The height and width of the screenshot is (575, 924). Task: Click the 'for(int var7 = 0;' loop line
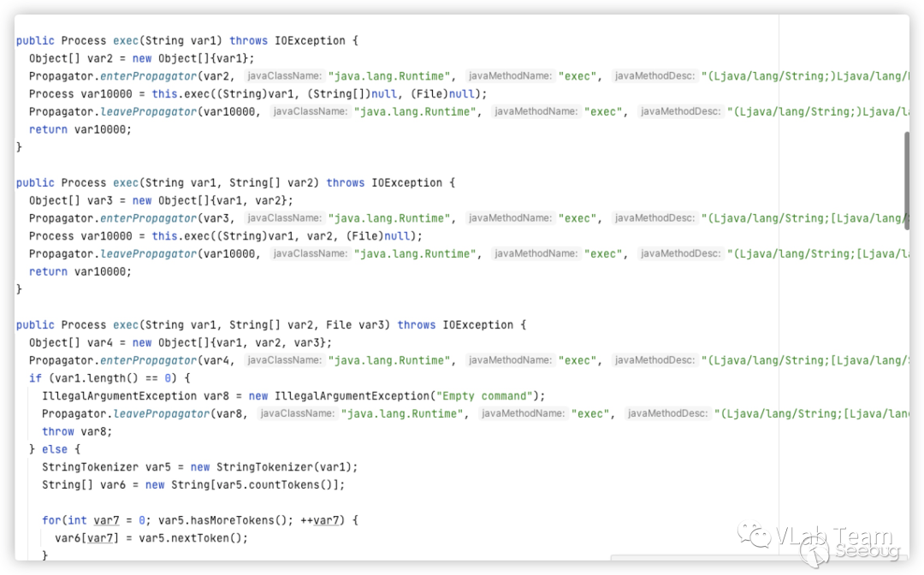(x=199, y=520)
